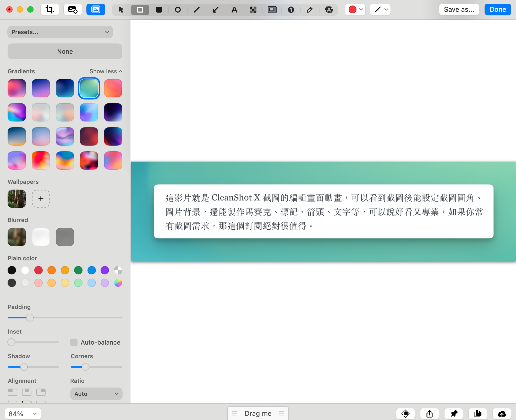Select the teal-green gradient swatch
The width and height of the screenshot is (516, 420).
[89, 88]
